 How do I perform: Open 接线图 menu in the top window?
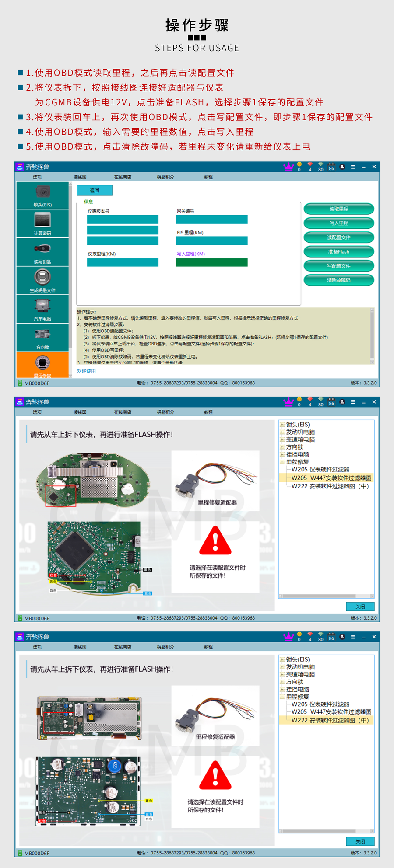[80, 177]
